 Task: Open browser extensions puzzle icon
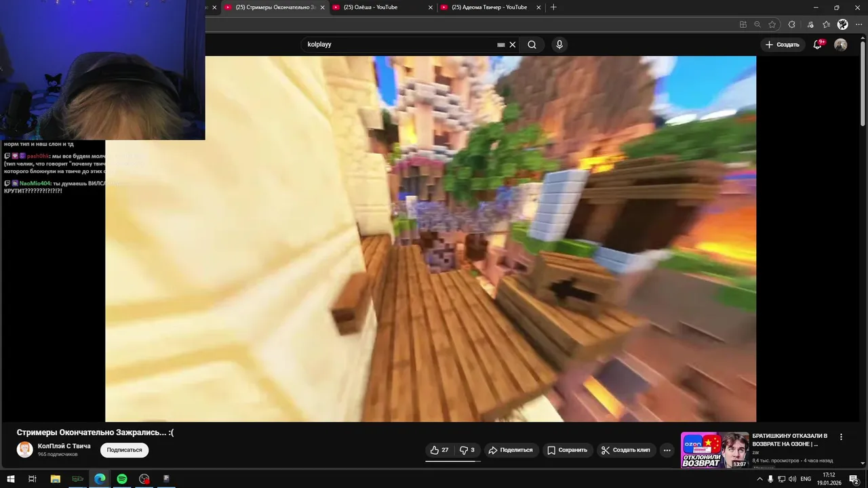(x=791, y=24)
